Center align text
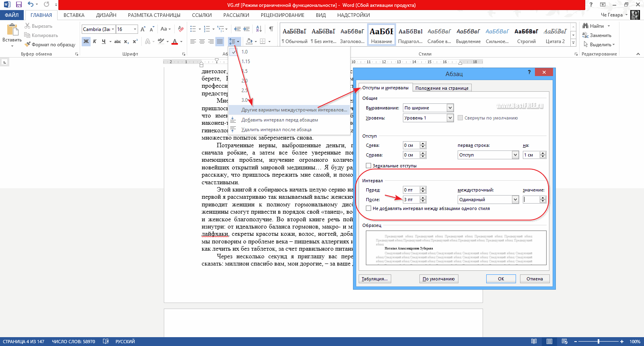This screenshot has width=644, height=346. point(202,41)
